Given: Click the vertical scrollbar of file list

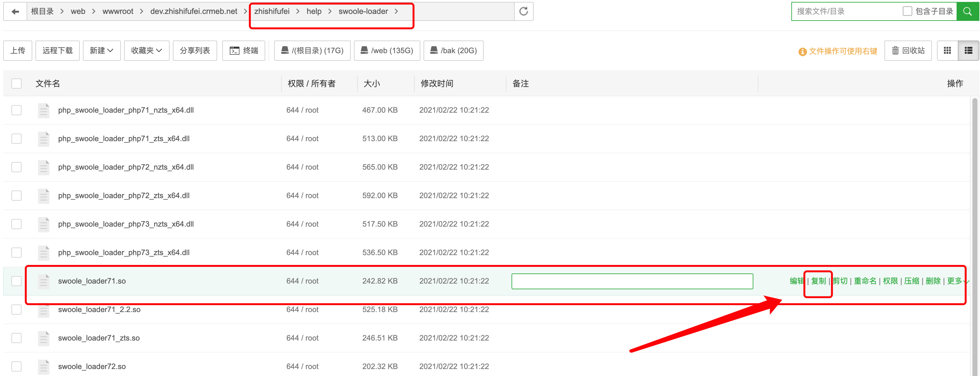Looking at the screenshot, I should tap(974, 236).
